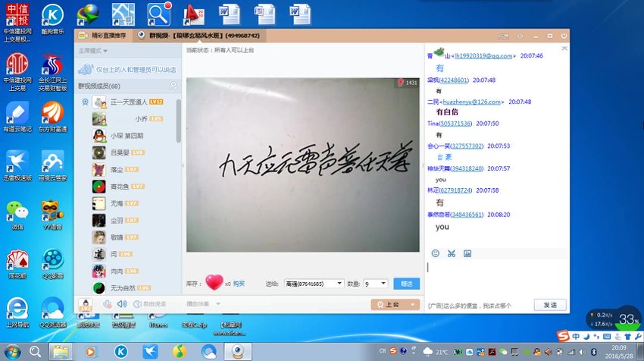Select member 正一天罡道人 in list

point(128,102)
